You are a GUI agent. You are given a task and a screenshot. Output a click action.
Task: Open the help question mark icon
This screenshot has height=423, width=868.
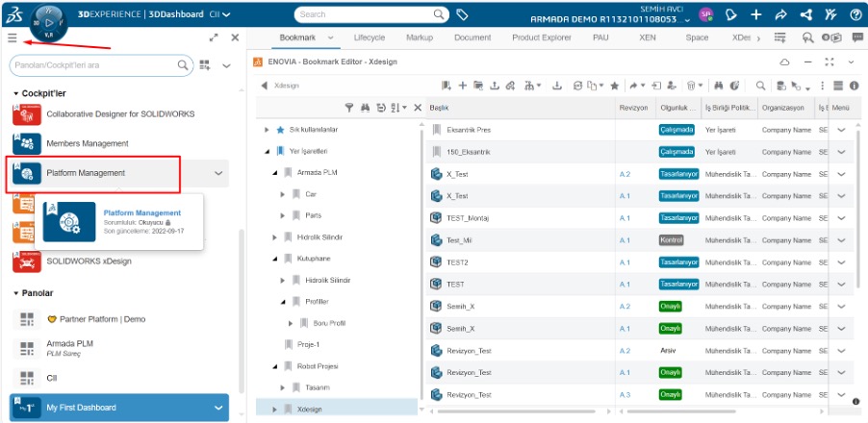(x=855, y=15)
